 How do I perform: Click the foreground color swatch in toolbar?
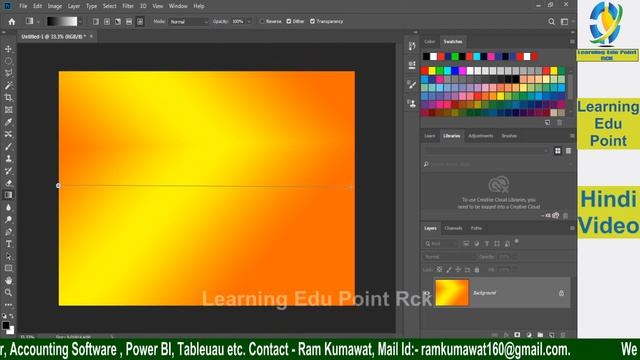click(x=5, y=325)
